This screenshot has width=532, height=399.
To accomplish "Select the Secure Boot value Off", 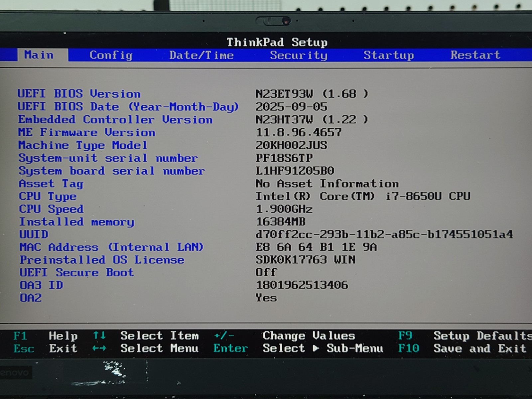I will point(266,272).
